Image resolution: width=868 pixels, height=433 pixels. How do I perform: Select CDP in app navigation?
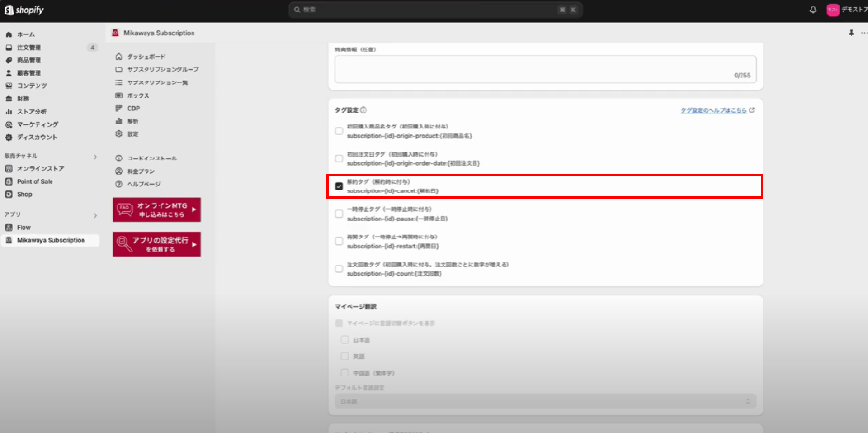coord(133,109)
